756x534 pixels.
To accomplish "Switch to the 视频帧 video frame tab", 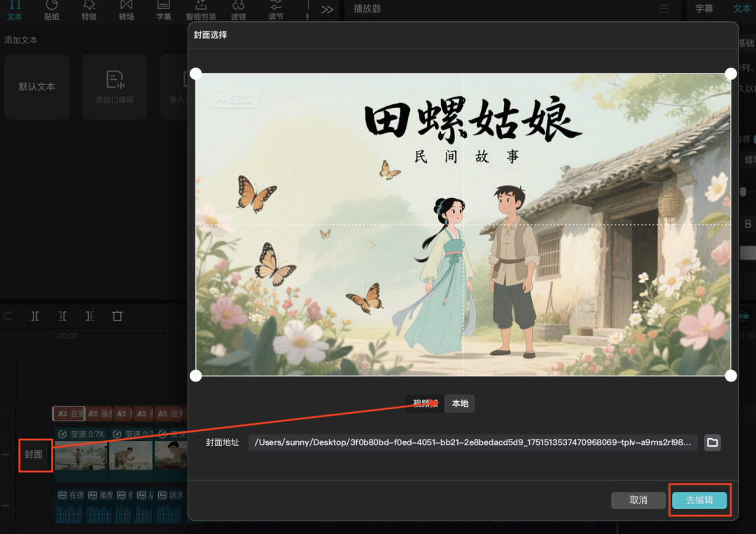I will (x=423, y=404).
